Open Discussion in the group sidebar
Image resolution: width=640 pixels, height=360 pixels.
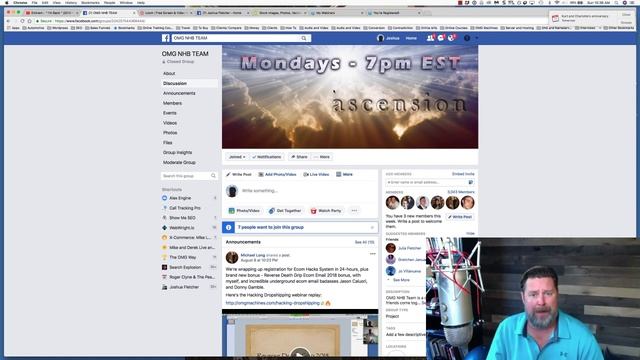click(175, 83)
